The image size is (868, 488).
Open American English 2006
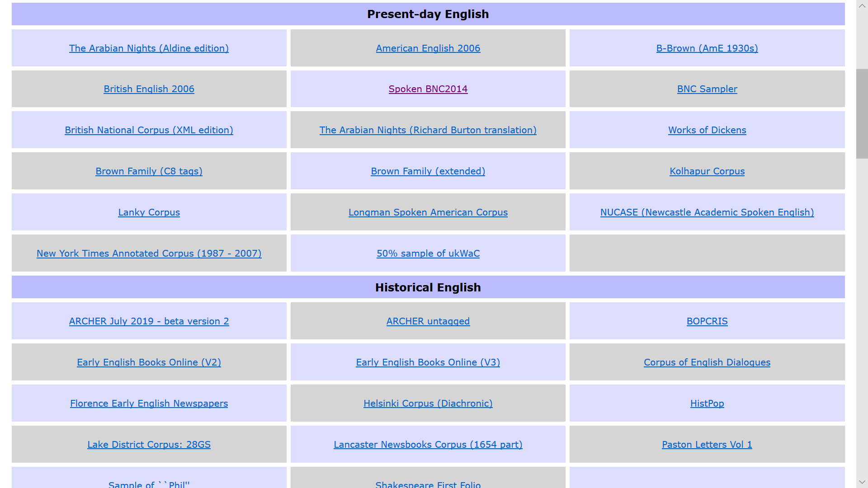point(428,48)
